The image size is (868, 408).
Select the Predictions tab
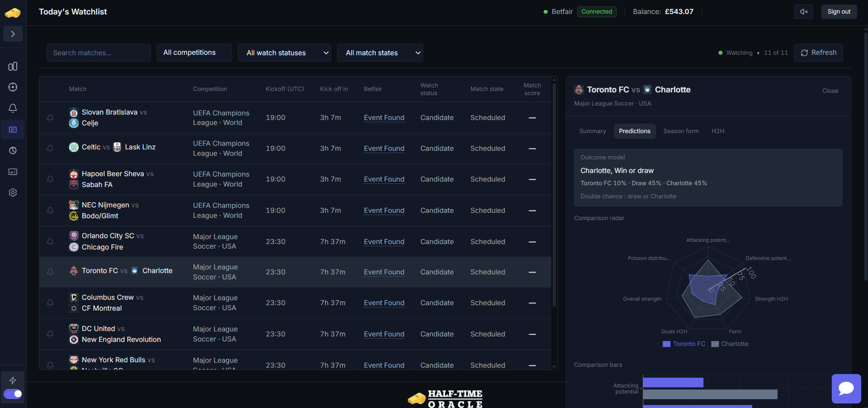635,131
